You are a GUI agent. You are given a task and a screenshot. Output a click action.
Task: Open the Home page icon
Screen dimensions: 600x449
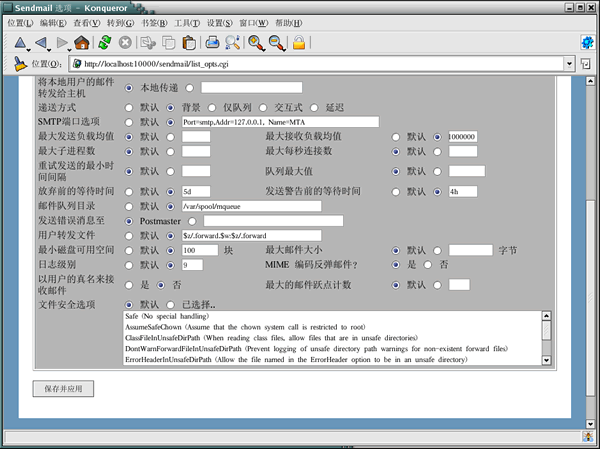82,42
